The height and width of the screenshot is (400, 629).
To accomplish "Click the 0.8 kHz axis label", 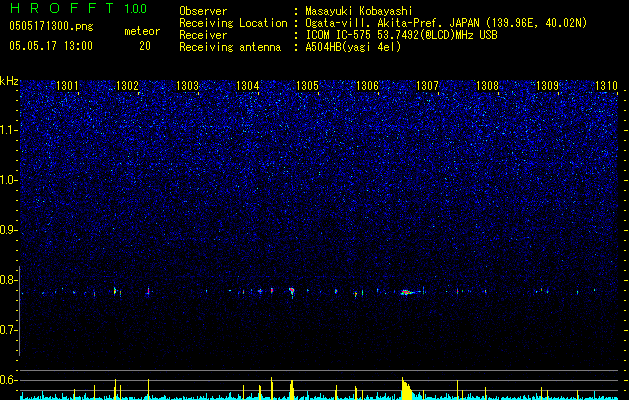I will tap(8, 280).
